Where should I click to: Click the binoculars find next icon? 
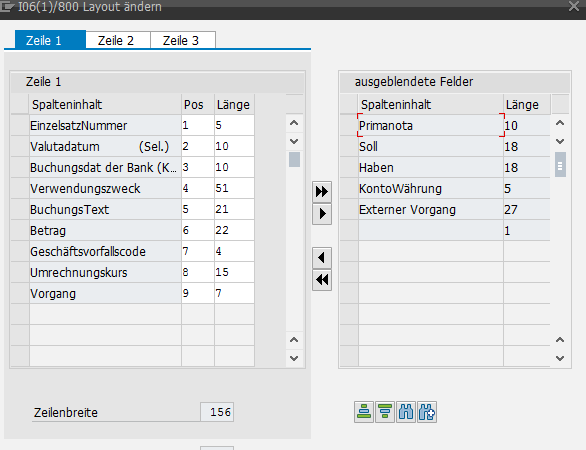coord(427,412)
